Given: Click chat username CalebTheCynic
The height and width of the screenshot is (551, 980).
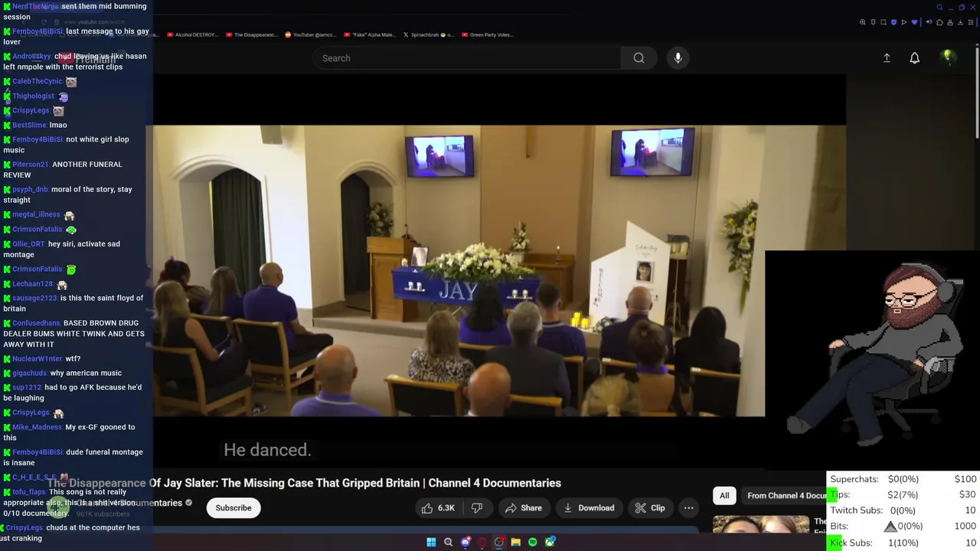Looking at the screenshot, I should (37, 82).
